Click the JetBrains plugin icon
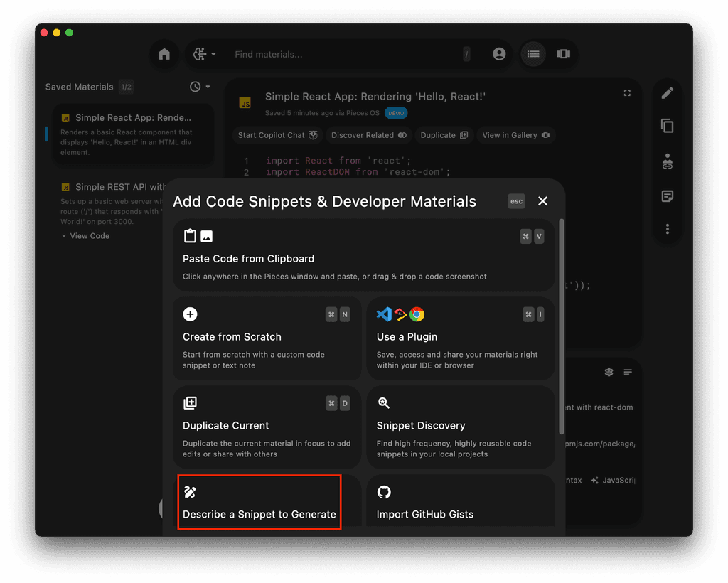Viewport: 728px width, 583px height. [x=400, y=315]
